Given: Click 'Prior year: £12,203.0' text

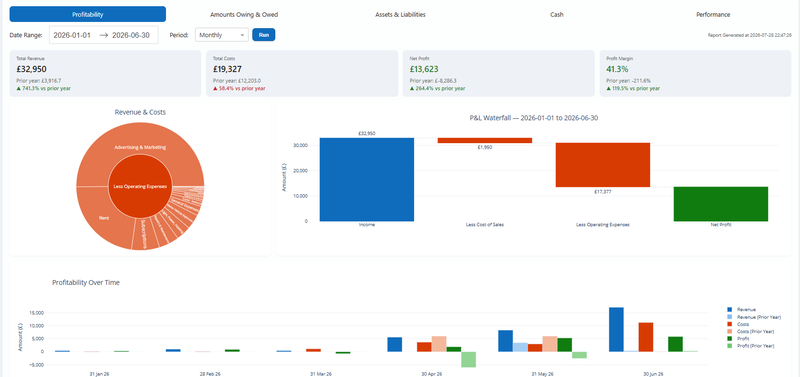Looking at the screenshot, I should coord(237,81).
